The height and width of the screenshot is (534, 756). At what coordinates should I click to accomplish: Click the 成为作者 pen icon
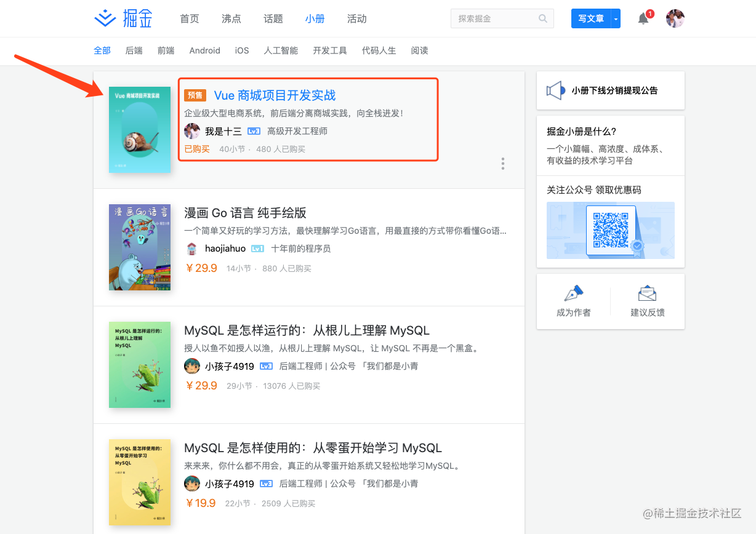point(574,293)
